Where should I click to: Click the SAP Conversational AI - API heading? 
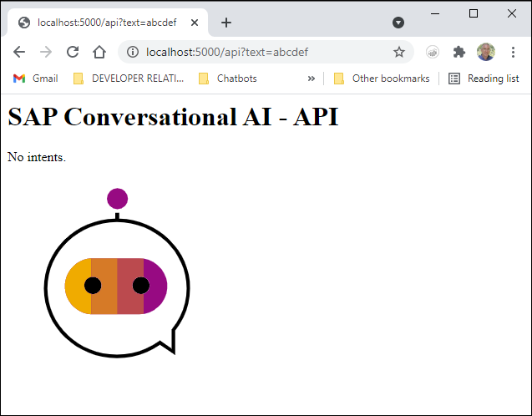(x=173, y=117)
